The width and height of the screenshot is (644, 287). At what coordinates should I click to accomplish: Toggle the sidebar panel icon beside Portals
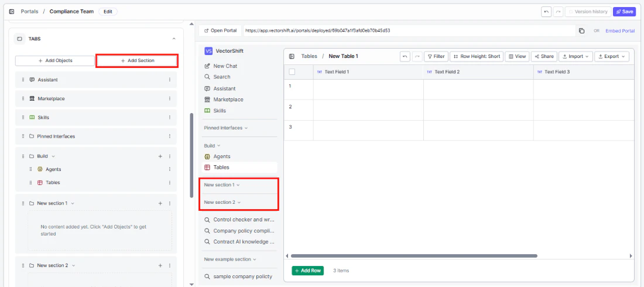[x=12, y=12]
